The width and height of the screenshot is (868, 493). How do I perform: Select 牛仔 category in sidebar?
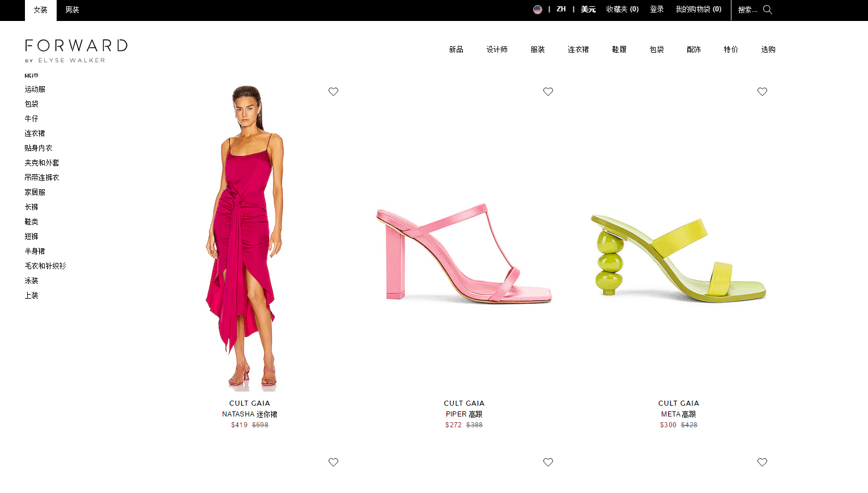pos(32,119)
